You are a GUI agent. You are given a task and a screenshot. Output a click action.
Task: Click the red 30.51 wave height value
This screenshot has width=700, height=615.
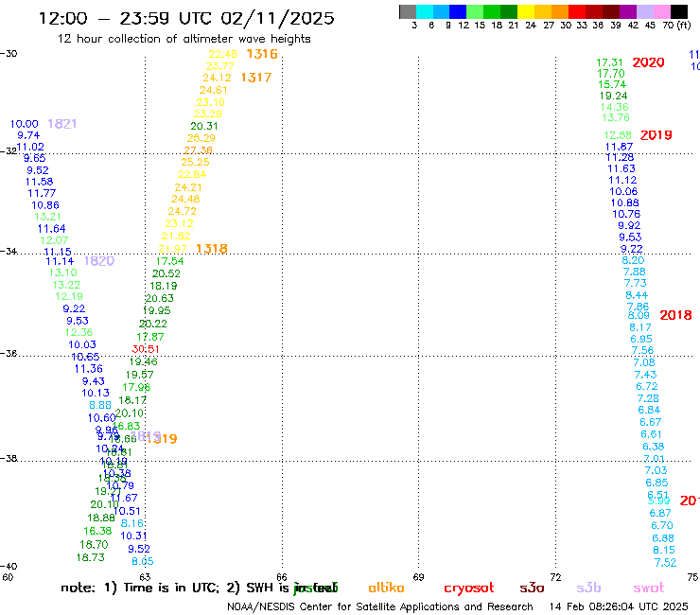pos(146,349)
